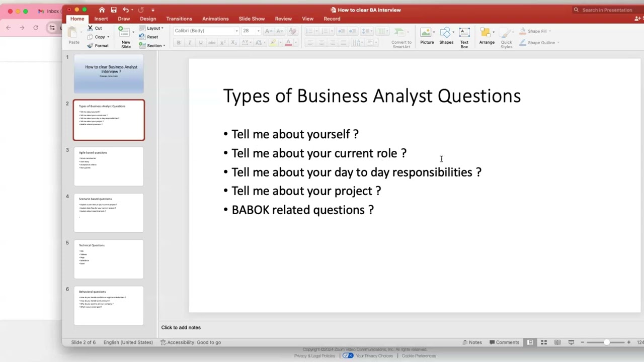Toggle Strikethrough formatting
The image size is (644, 362).
(x=212, y=43)
